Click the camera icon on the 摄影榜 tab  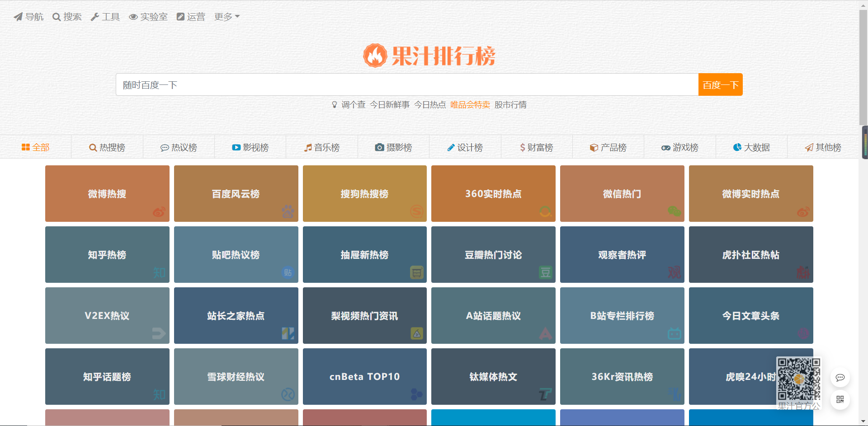coord(380,147)
